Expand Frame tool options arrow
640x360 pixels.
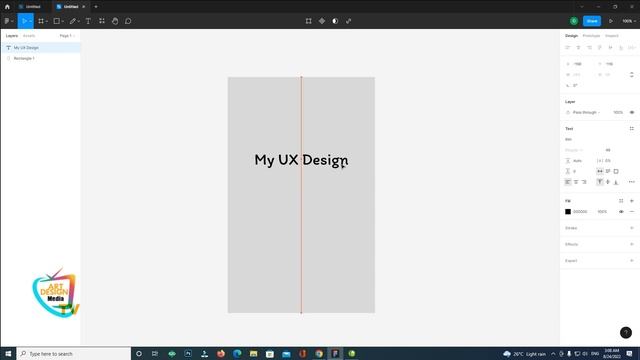[47, 21]
